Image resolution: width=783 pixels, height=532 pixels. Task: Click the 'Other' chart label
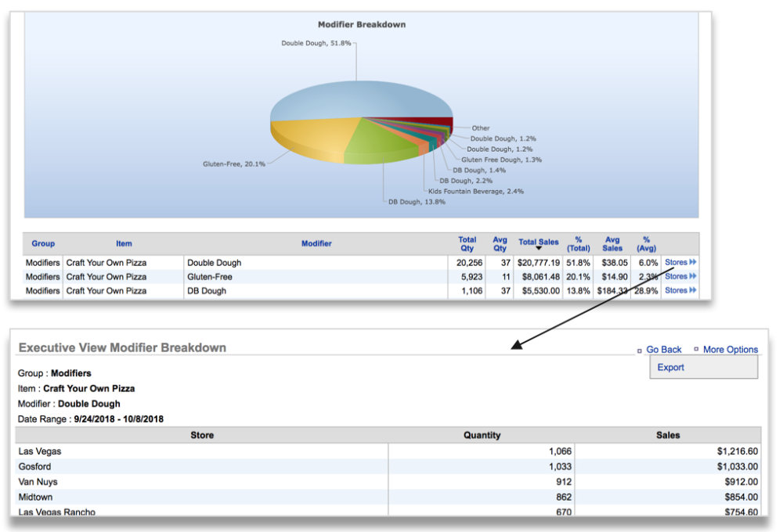481,128
